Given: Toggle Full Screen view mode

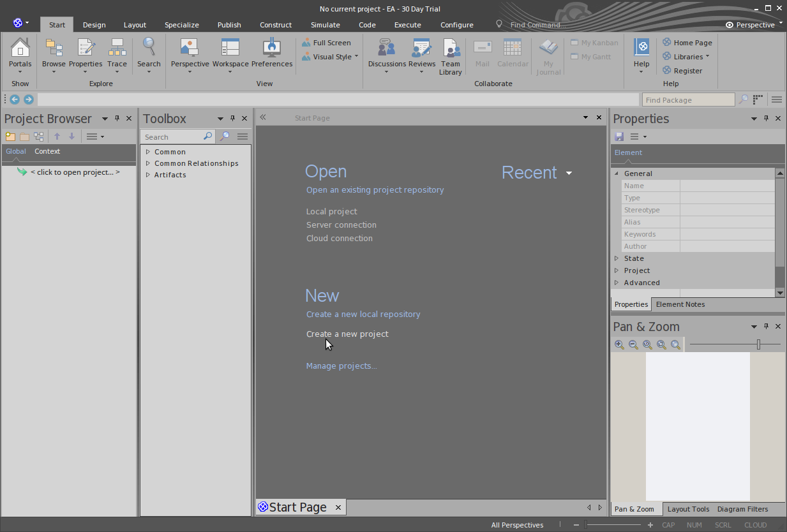Looking at the screenshot, I should pyautogui.click(x=326, y=43).
